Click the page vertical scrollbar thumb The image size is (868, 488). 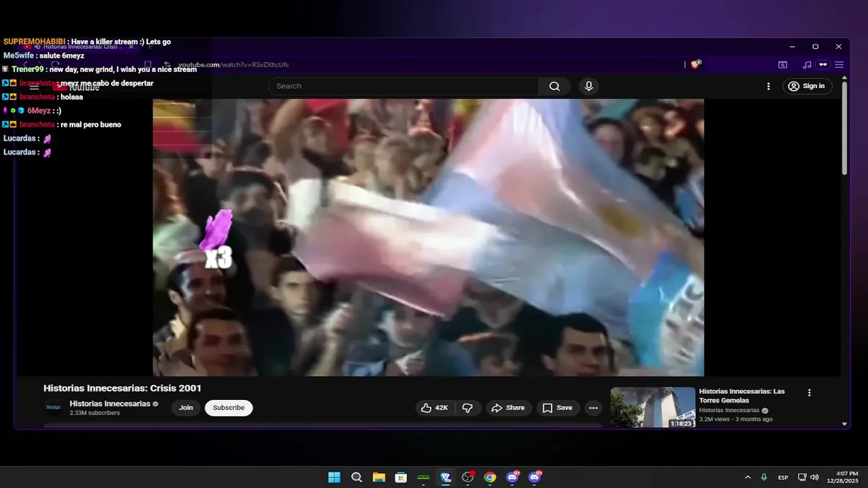[844, 129]
